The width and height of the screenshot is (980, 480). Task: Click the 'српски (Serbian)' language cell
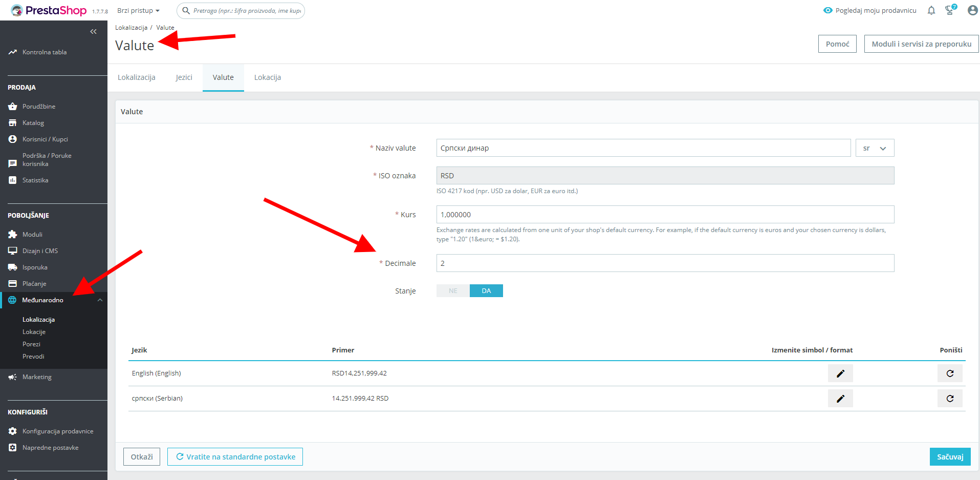[x=157, y=399]
